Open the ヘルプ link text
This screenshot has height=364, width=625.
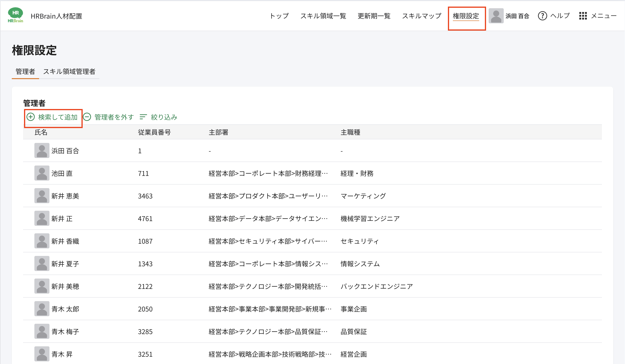tap(560, 16)
